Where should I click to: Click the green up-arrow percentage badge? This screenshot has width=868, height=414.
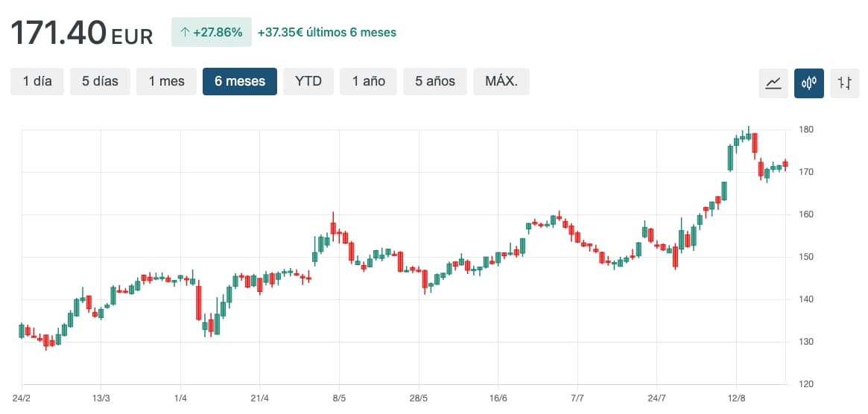tap(212, 33)
